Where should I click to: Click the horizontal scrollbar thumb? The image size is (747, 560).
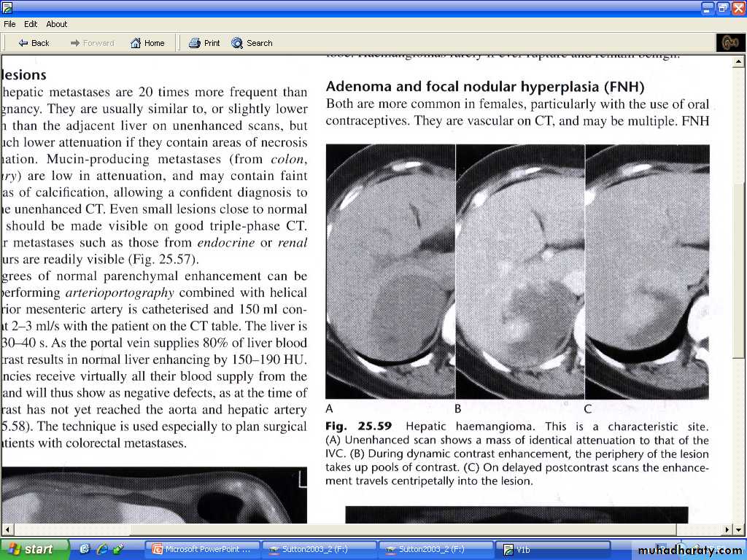coord(343,529)
